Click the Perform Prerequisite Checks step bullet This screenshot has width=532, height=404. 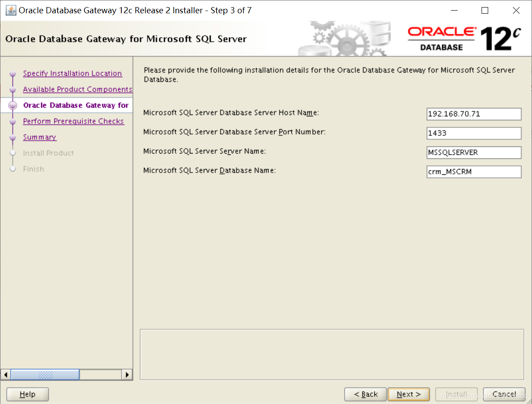[x=13, y=122]
